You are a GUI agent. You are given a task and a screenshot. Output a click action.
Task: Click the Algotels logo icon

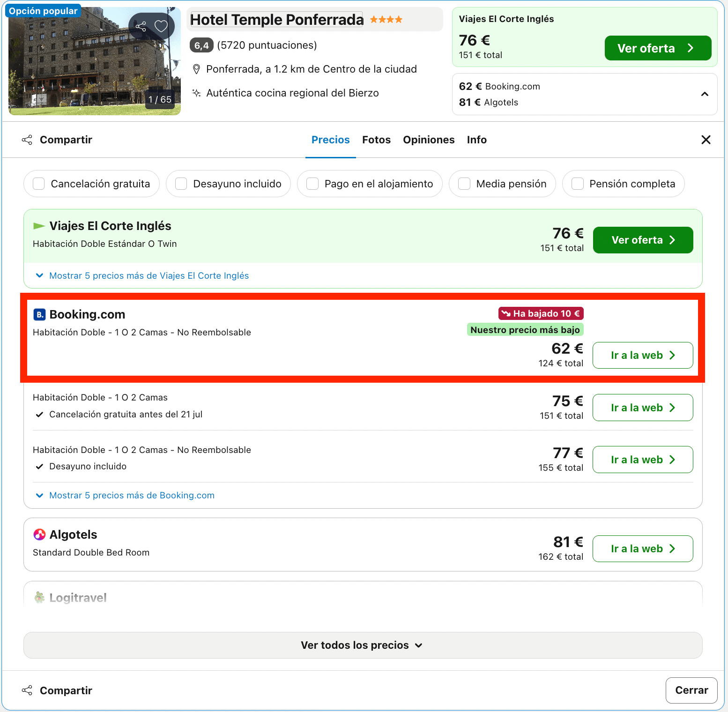39,534
